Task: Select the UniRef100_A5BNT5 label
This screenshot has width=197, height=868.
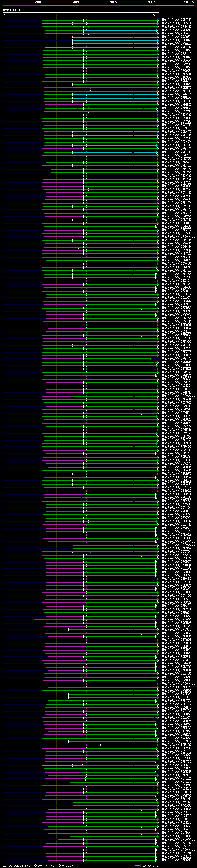Action: pos(177,88)
